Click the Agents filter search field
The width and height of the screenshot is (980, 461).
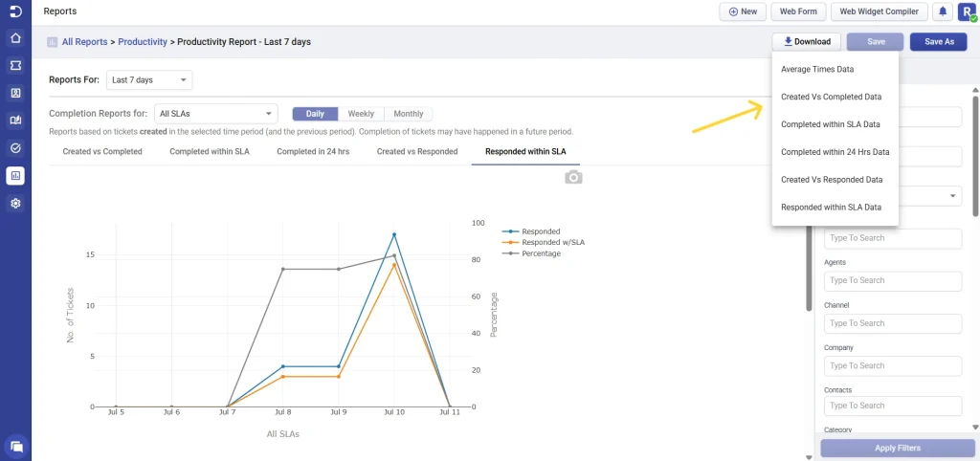tap(893, 280)
